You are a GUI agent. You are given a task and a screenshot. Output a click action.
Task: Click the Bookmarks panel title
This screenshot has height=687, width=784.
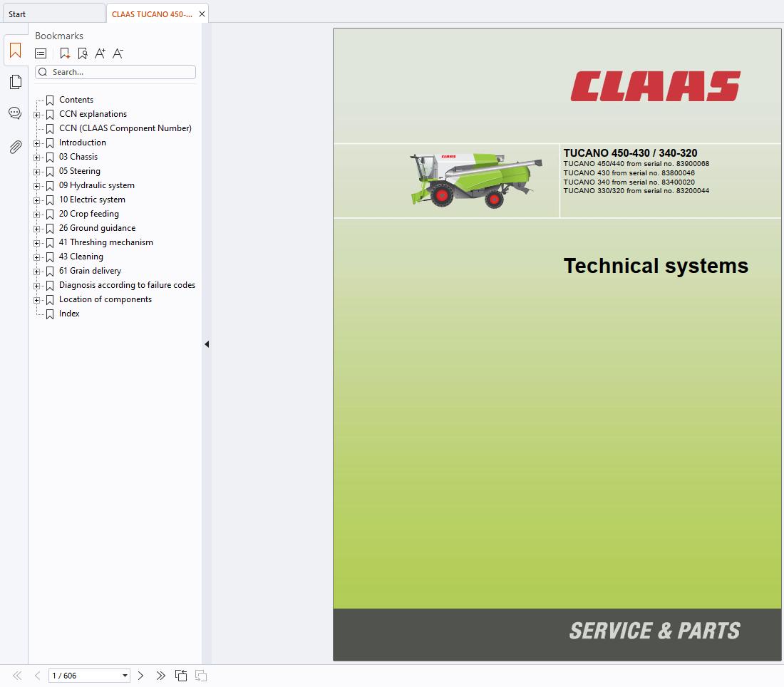[x=59, y=36]
